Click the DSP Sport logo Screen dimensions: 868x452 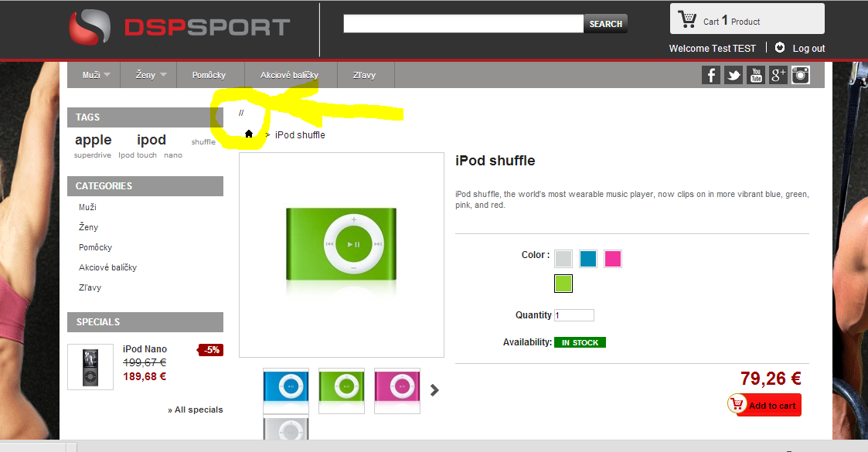[179, 26]
